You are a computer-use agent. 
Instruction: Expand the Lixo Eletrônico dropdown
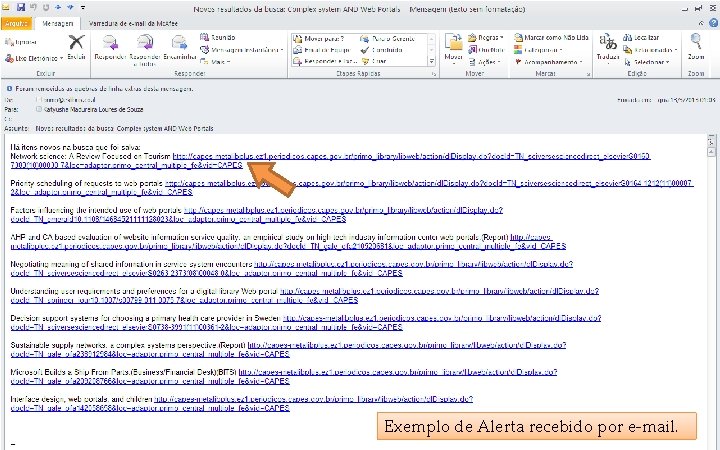click(34, 58)
